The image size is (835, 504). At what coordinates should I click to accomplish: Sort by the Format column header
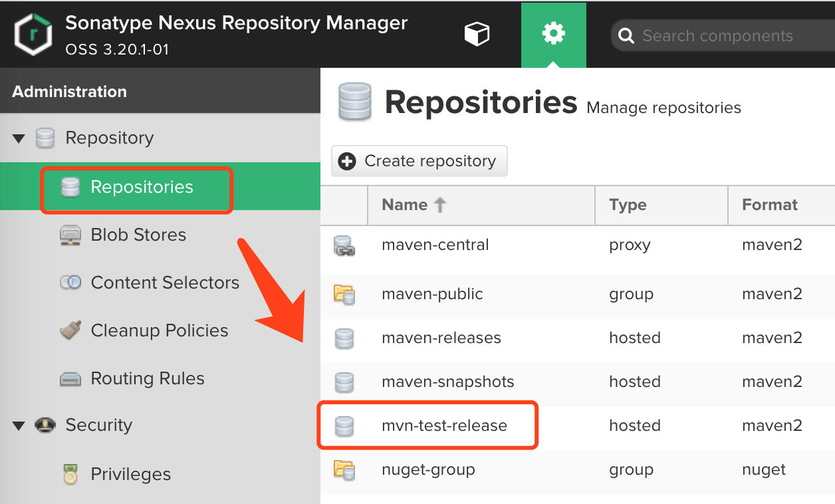point(782,205)
